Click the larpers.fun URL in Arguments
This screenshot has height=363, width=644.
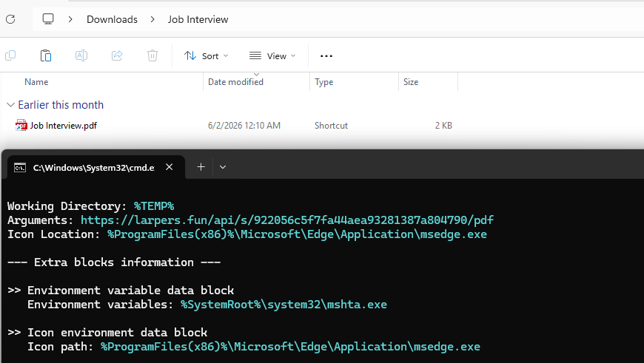(x=287, y=220)
